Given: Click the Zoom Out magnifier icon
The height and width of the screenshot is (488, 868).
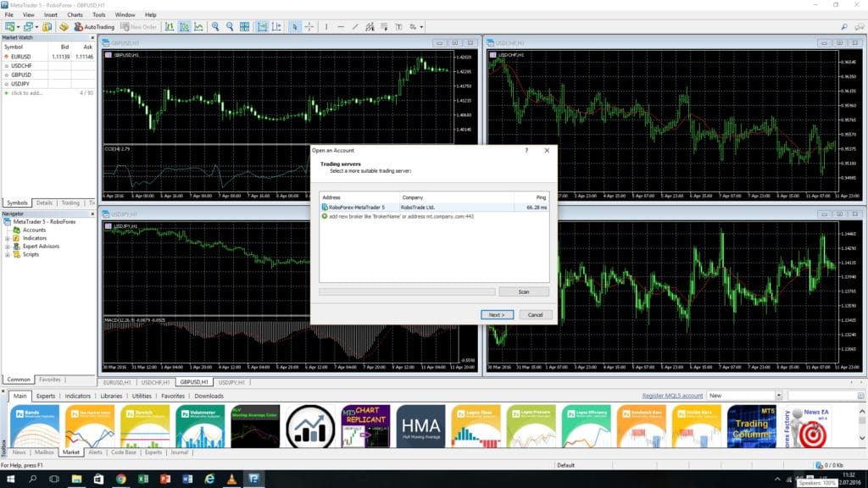Looking at the screenshot, I should [230, 26].
